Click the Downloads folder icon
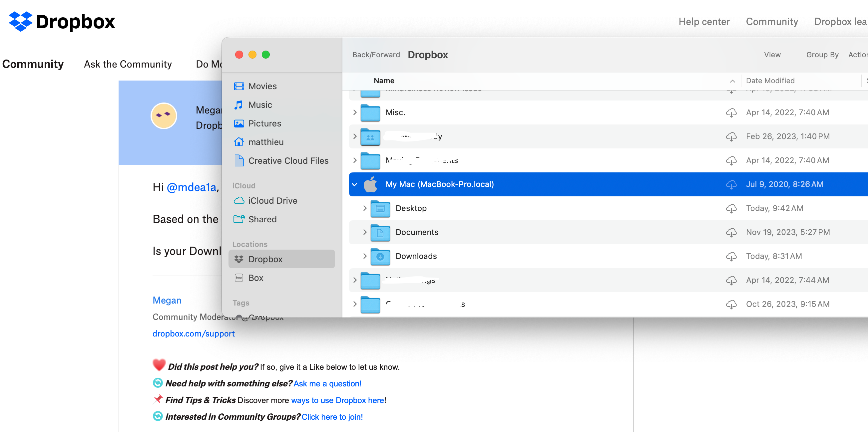Screen dimensions: 868x432 [380, 256]
